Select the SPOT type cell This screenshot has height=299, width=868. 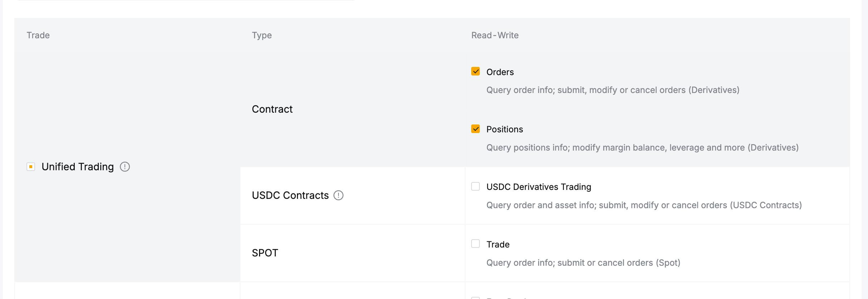click(265, 253)
